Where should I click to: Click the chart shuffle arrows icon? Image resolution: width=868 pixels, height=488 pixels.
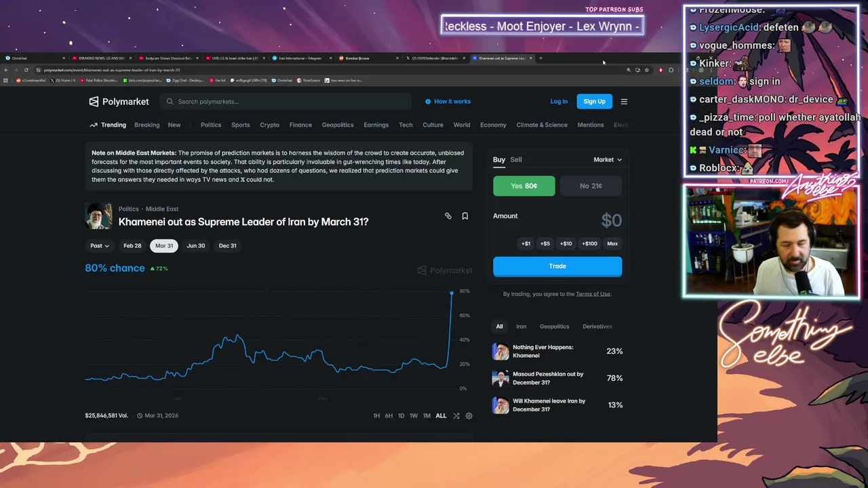[456, 415]
